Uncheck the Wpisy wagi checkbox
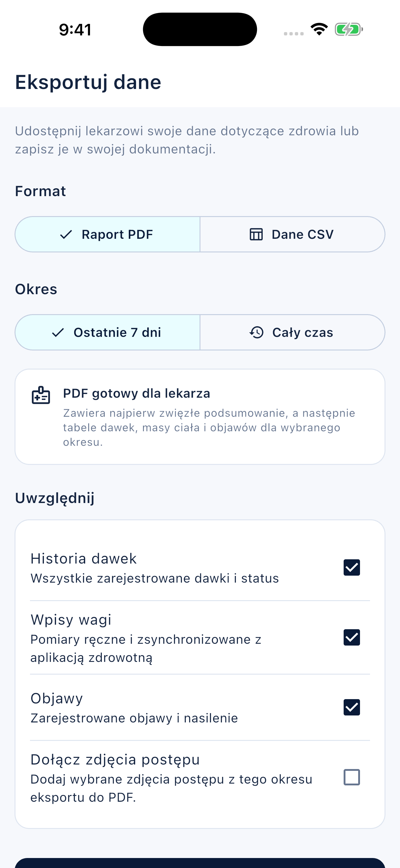Viewport: 400px width, 868px height. [352, 637]
